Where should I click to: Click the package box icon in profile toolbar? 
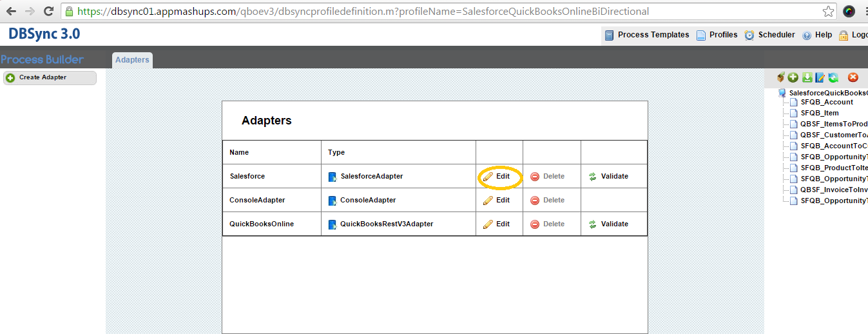click(x=781, y=77)
